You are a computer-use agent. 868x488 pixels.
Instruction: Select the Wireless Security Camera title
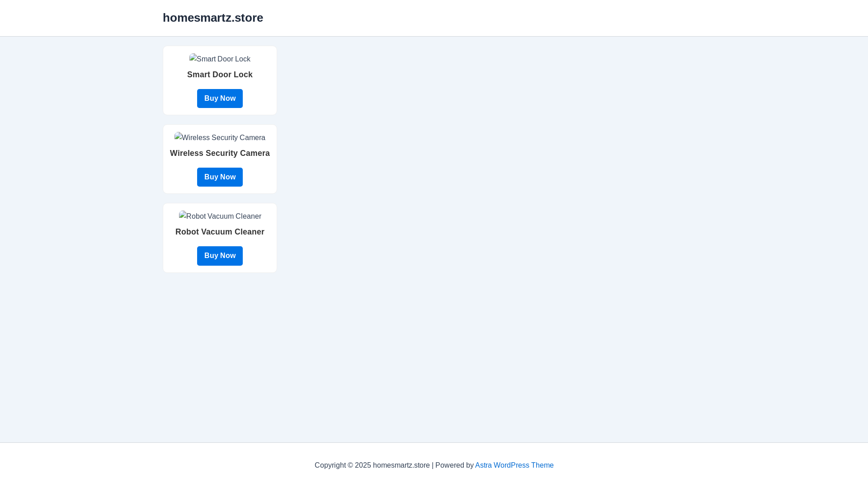point(220,153)
